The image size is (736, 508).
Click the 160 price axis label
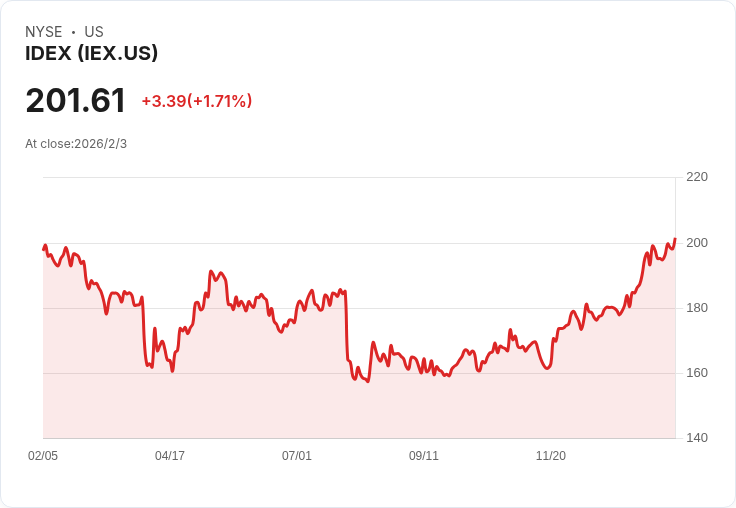[697, 373]
